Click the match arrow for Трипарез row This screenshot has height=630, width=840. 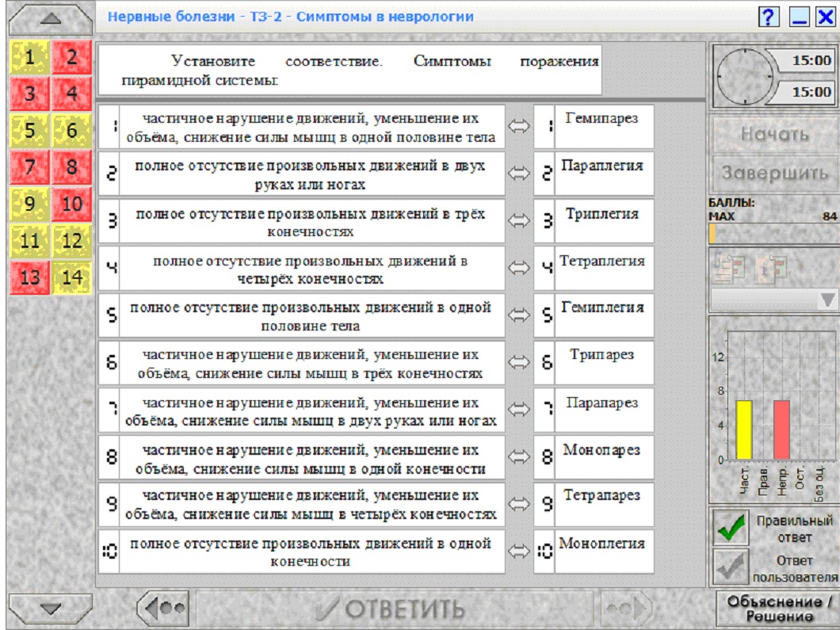(x=518, y=362)
